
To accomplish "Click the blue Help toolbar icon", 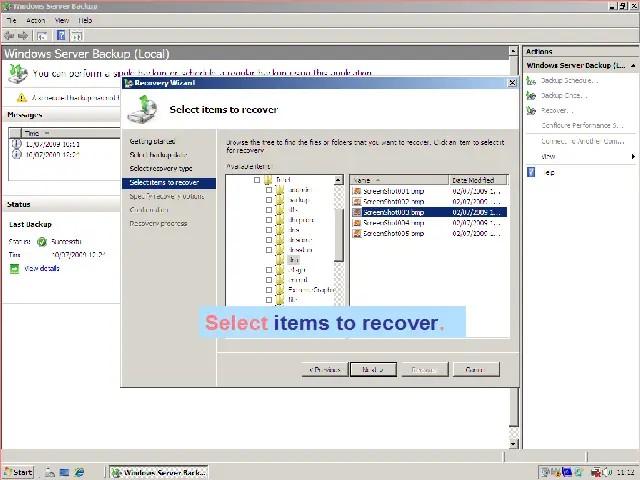I will coord(61,36).
